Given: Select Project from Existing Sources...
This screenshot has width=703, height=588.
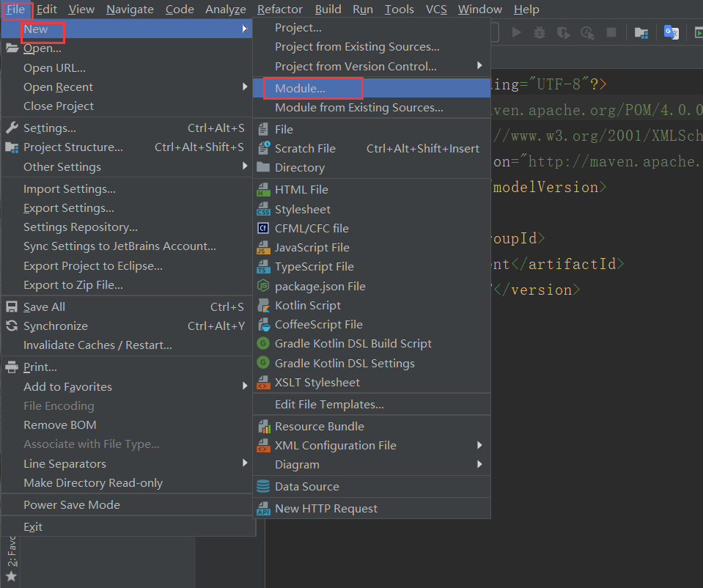Looking at the screenshot, I should 372,47.
